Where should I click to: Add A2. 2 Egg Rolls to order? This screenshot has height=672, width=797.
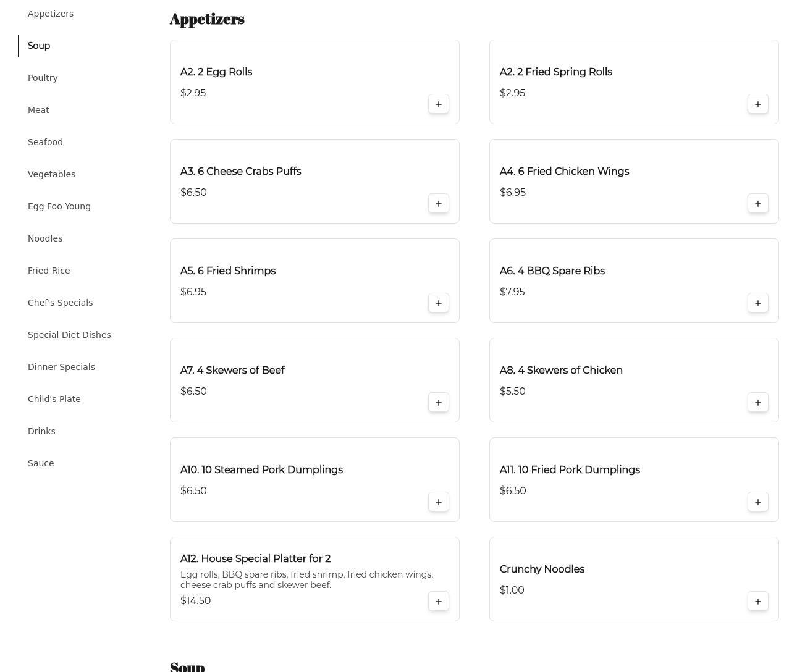click(x=438, y=104)
